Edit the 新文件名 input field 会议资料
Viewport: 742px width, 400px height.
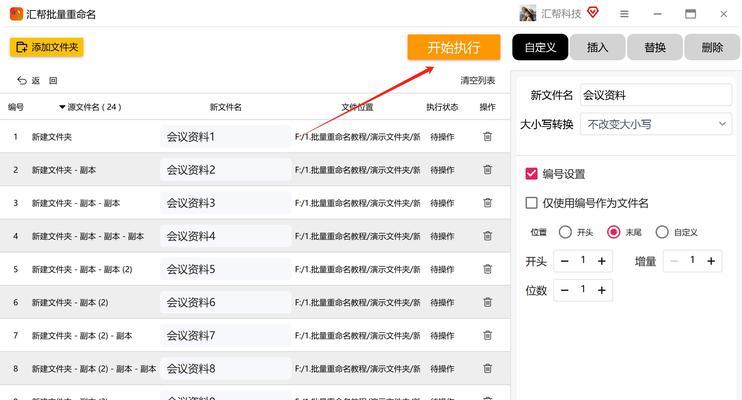click(656, 95)
